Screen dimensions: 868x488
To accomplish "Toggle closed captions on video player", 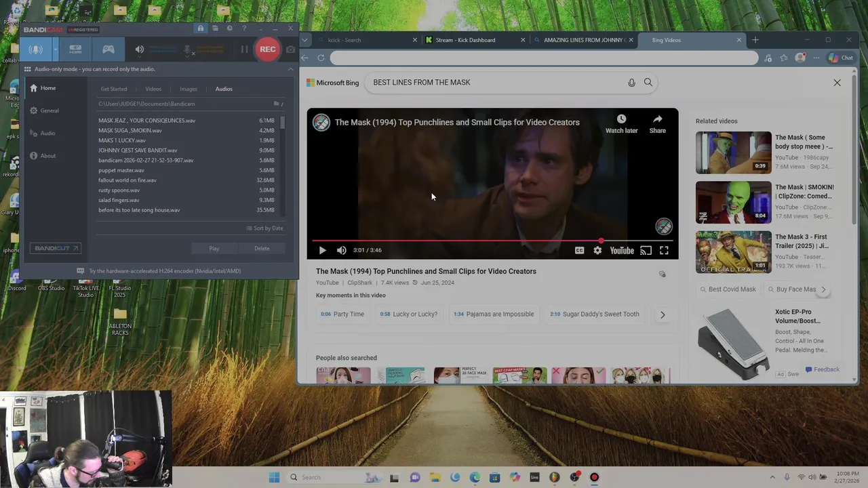I will pos(579,250).
